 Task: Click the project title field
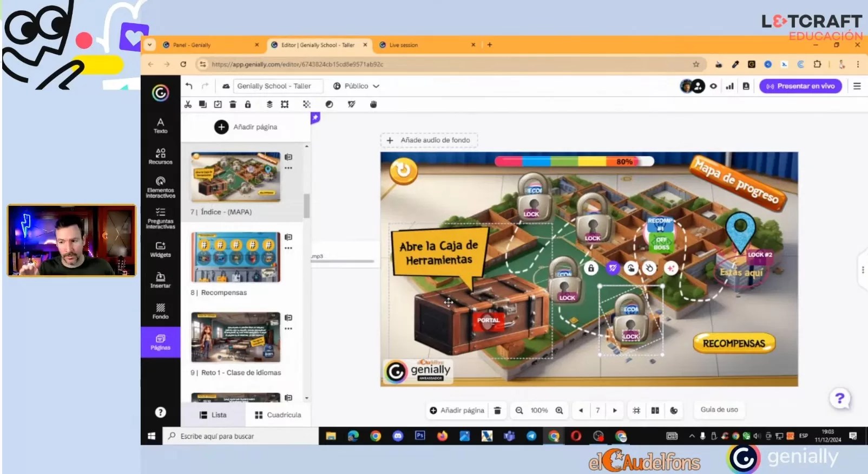click(278, 86)
